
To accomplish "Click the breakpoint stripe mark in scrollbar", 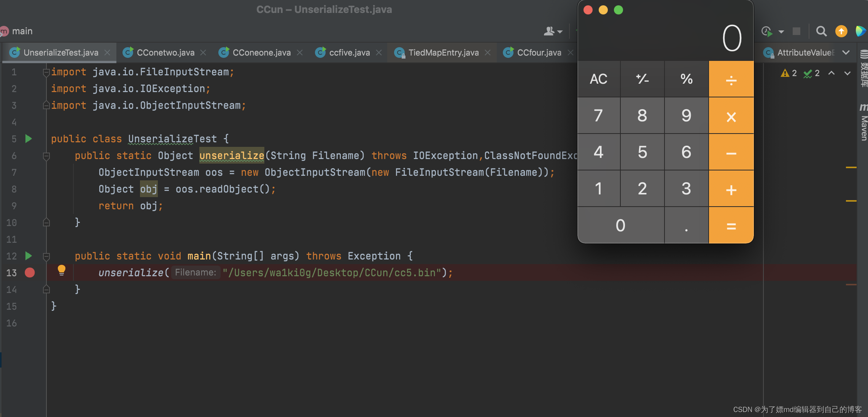I will pos(851,285).
